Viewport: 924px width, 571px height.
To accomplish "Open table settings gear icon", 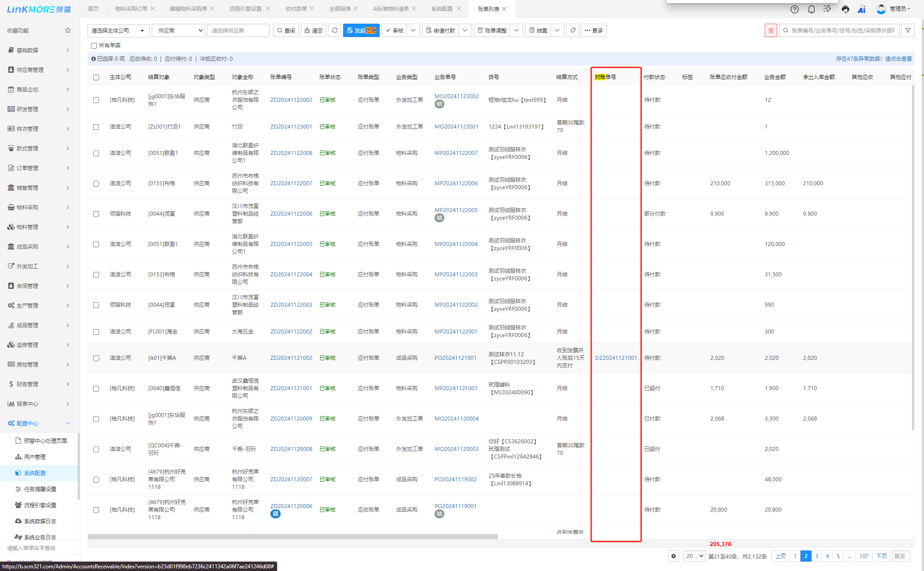I will [x=674, y=556].
